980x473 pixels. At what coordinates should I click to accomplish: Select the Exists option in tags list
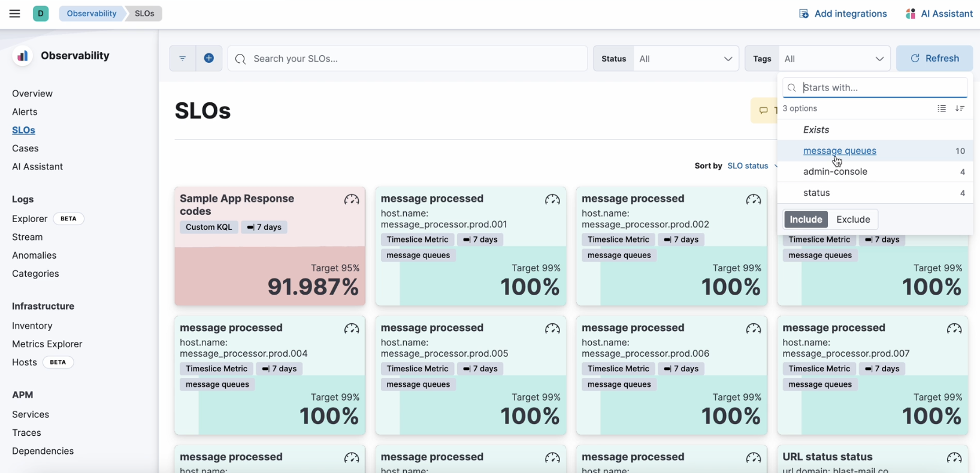click(x=816, y=130)
